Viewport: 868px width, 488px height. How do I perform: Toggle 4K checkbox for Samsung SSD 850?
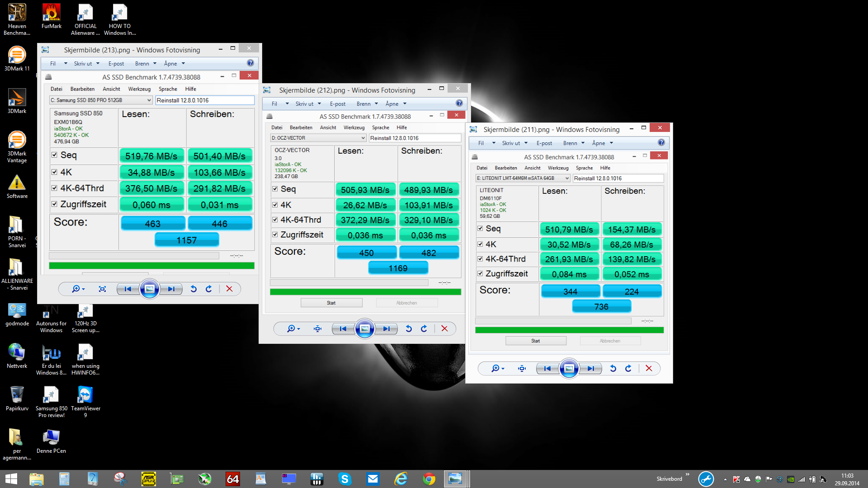54,172
